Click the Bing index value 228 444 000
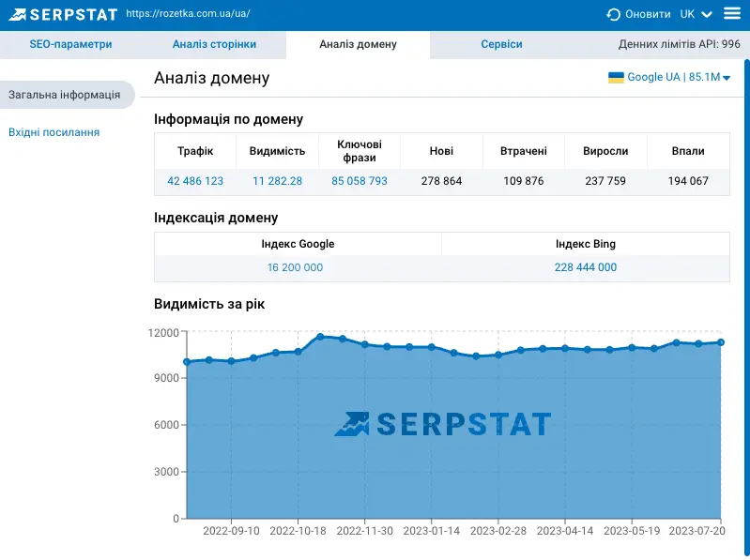This screenshot has width=750, height=560. point(586,267)
